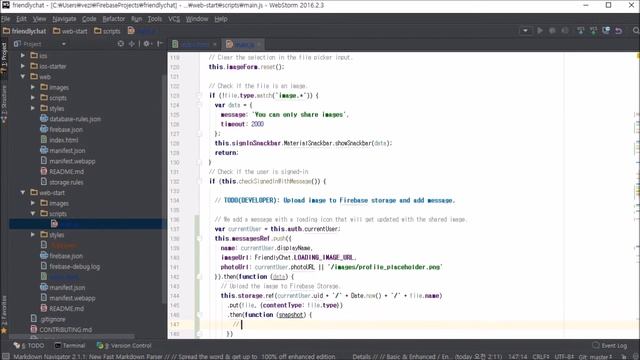Click the line separator CRLF indicator
The image size is (640, 360).
coord(540,356)
